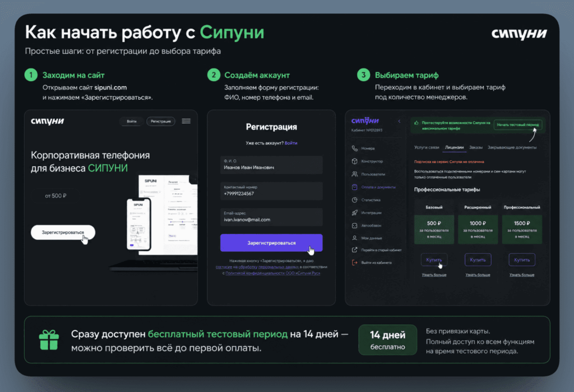Viewport: 574px width, 392px height.
Task: Focus the Контактный номер input field
Action: 271,190
